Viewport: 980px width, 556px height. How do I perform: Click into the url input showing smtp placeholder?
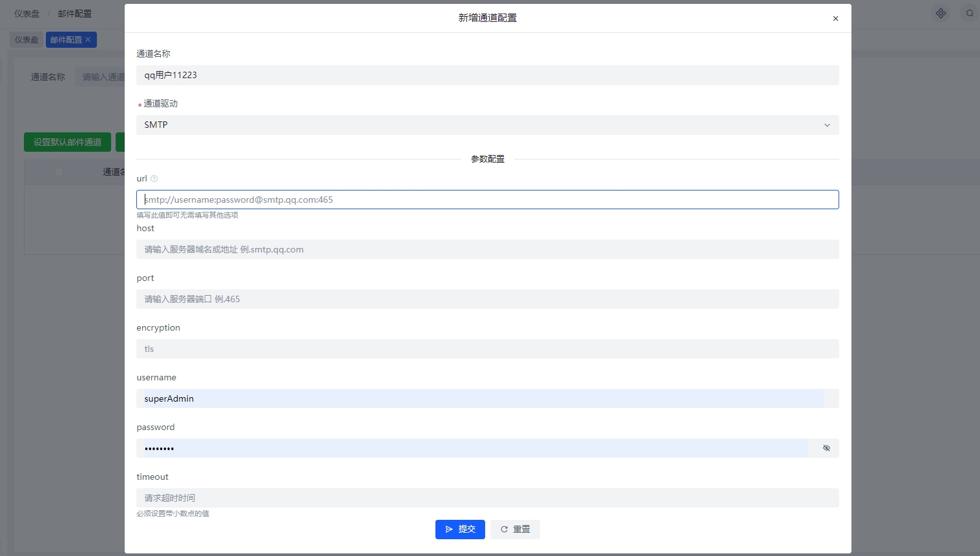point(487,199)
